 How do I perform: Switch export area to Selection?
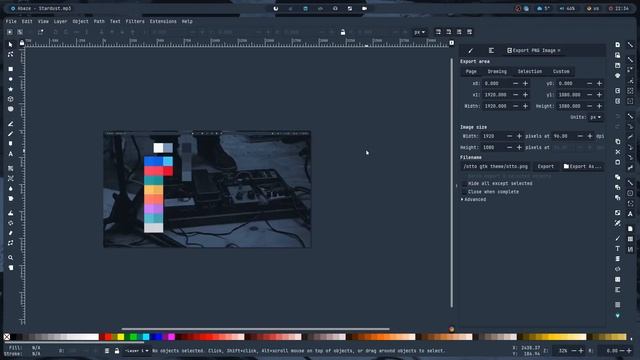[530, 71]
